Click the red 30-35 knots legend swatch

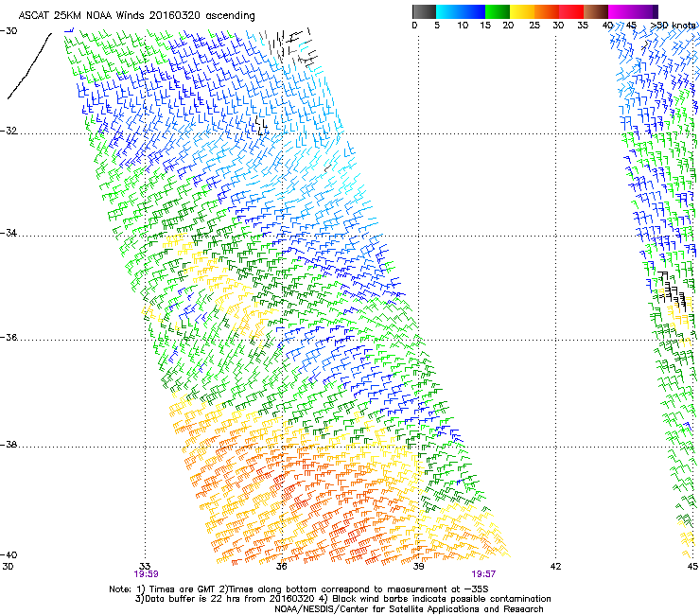pyautogui.click(x=571, y=11)
